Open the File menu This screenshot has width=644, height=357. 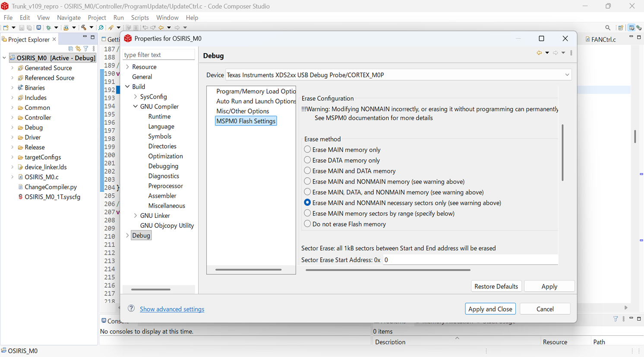(8, 18)
